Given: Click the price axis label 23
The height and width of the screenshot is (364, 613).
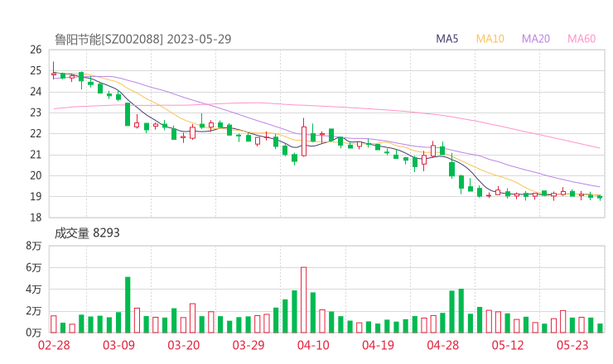Looking at the screenshot, I should pyautogui.click(x=36, y=113).
